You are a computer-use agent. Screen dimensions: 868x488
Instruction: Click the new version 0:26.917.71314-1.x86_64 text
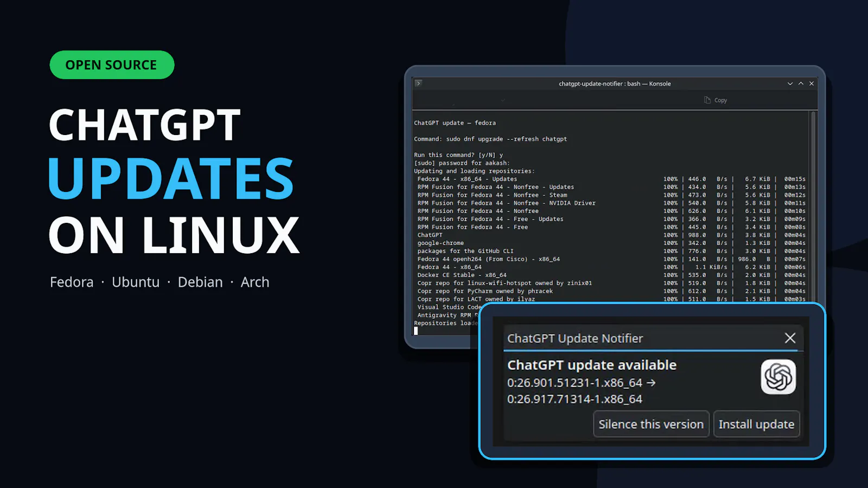575,399
